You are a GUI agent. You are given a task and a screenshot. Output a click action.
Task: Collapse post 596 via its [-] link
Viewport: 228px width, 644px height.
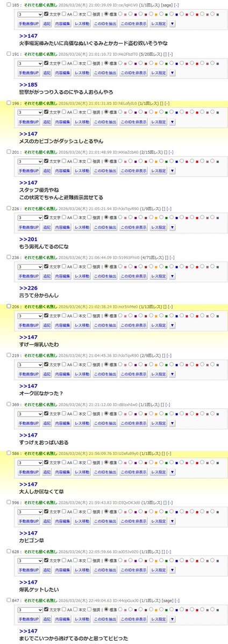(170, 502)
